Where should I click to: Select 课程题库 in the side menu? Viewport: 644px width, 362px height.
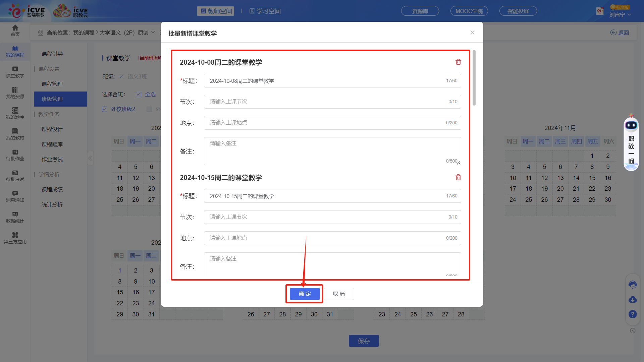pos(52,144)
